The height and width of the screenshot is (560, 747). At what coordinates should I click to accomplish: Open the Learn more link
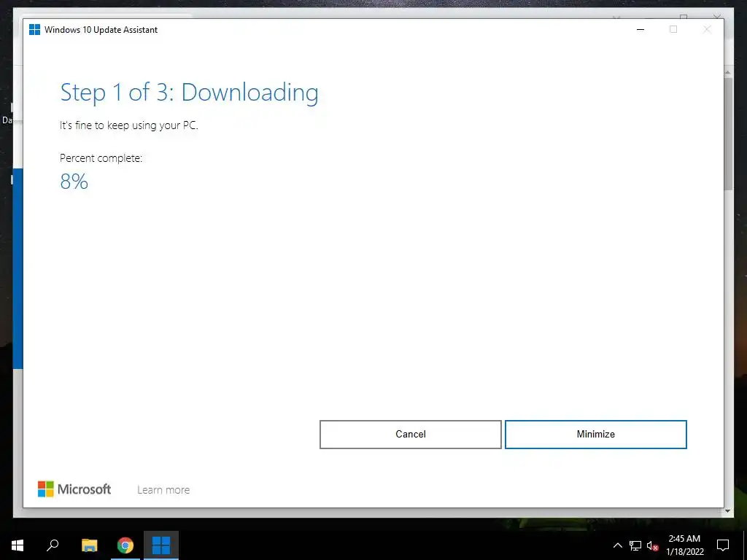(163, 489)
